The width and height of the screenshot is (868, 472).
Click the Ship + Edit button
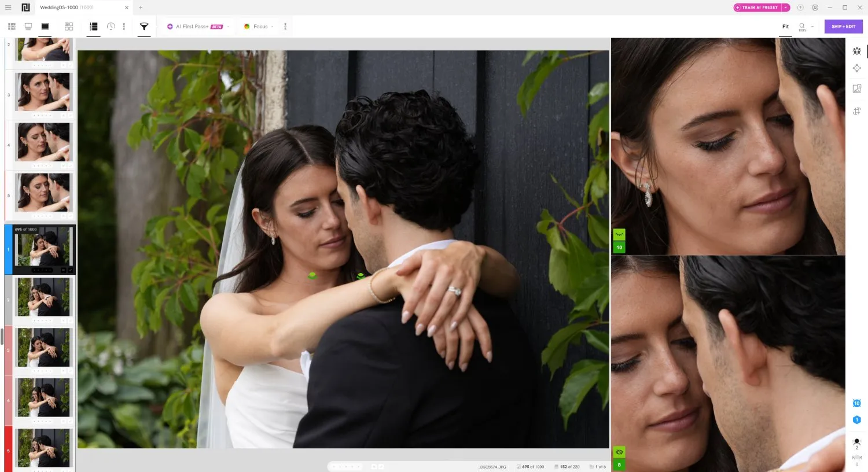[x=843, y=26]
